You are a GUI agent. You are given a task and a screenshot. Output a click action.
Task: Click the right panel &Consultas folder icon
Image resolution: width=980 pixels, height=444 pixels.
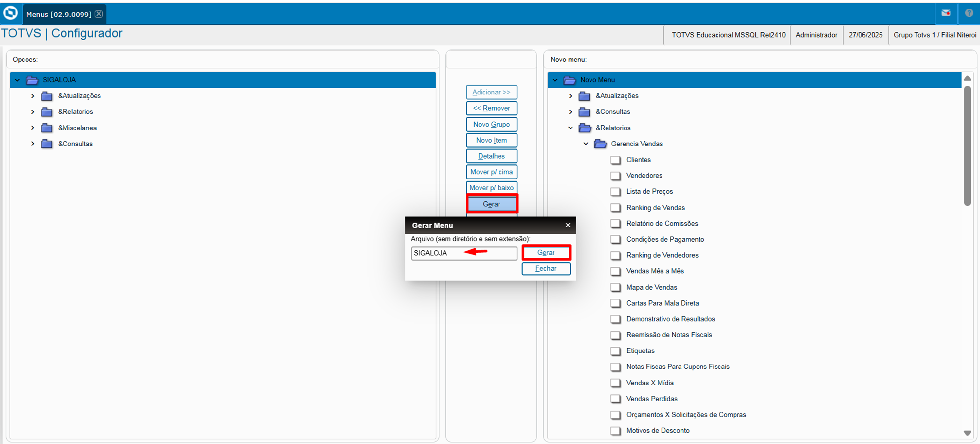(584, 112)
